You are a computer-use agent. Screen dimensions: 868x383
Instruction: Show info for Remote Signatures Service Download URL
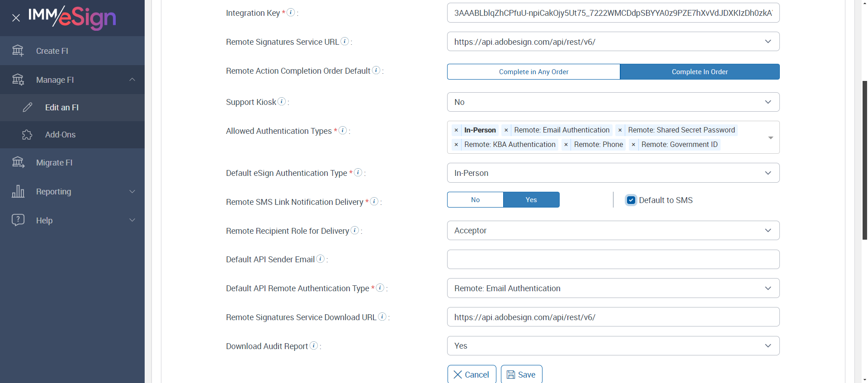(382, 317)
